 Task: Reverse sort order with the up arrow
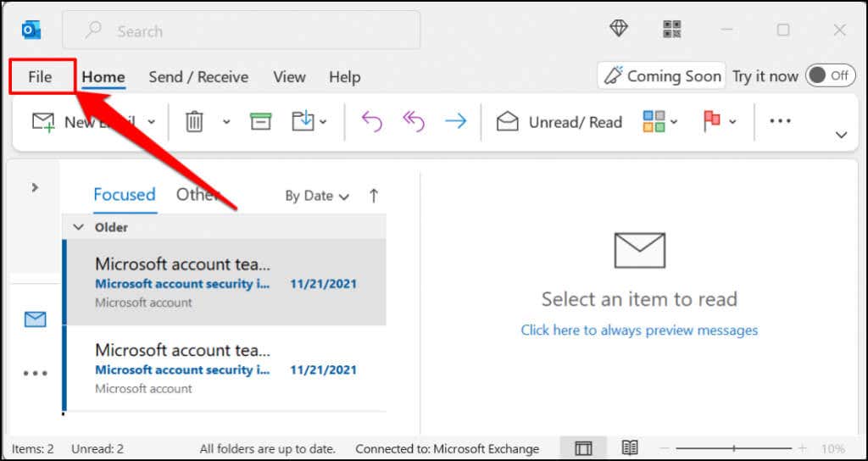click(374, 196)
